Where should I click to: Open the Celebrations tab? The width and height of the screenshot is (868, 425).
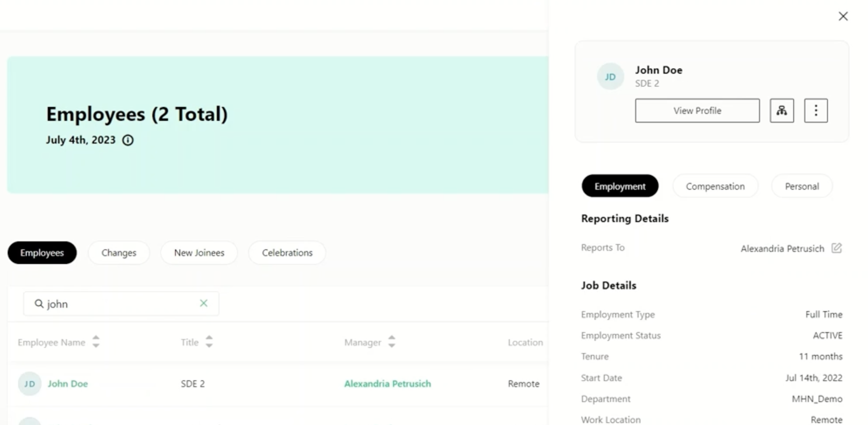tap(287, 252)
